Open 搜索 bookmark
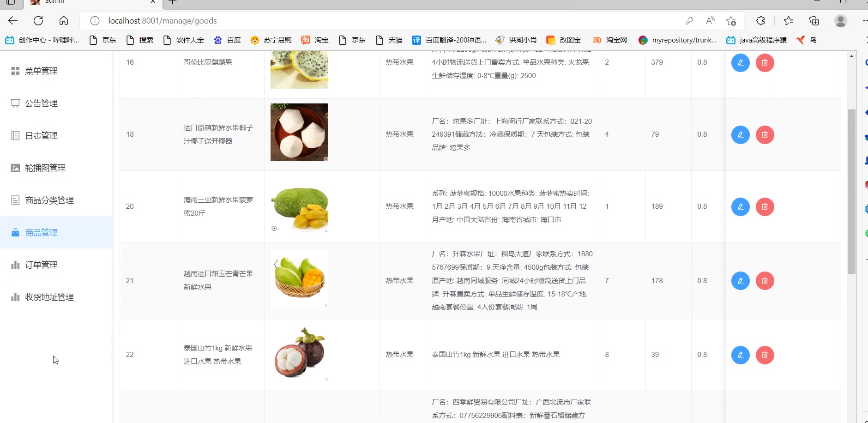Viewport: 868px width, 423px height. (140, 40)
